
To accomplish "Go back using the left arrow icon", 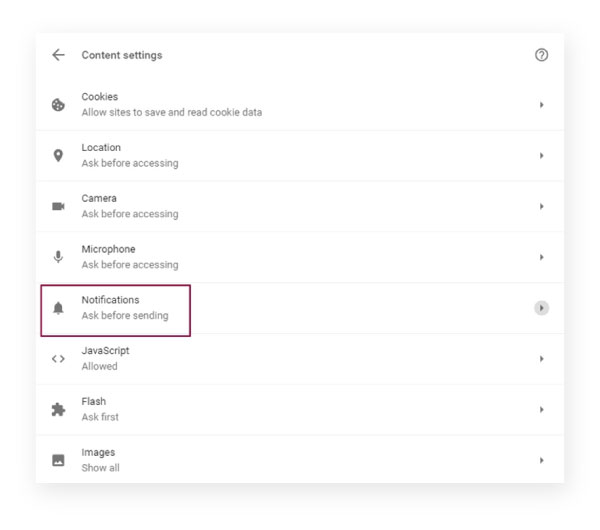I will click(x=58, y=55).
